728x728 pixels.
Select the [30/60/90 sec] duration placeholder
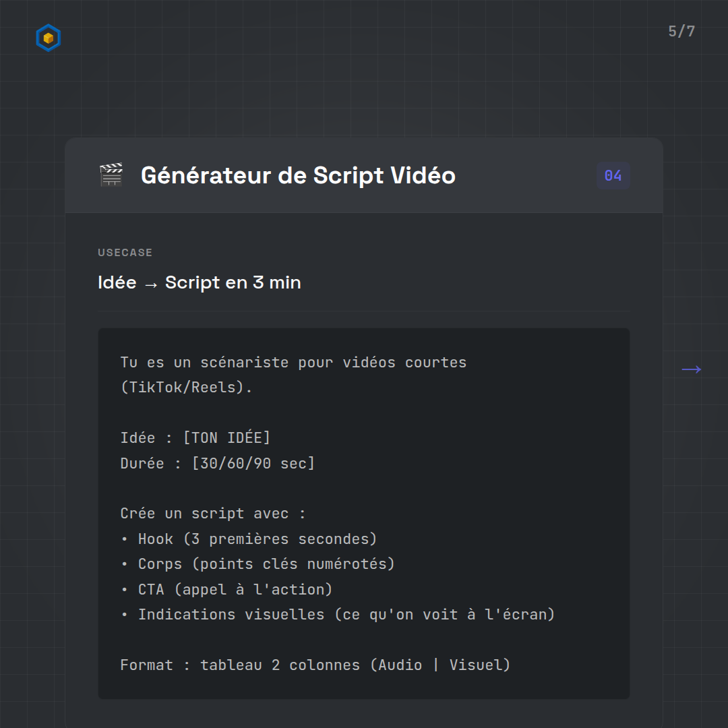point(253,464)
